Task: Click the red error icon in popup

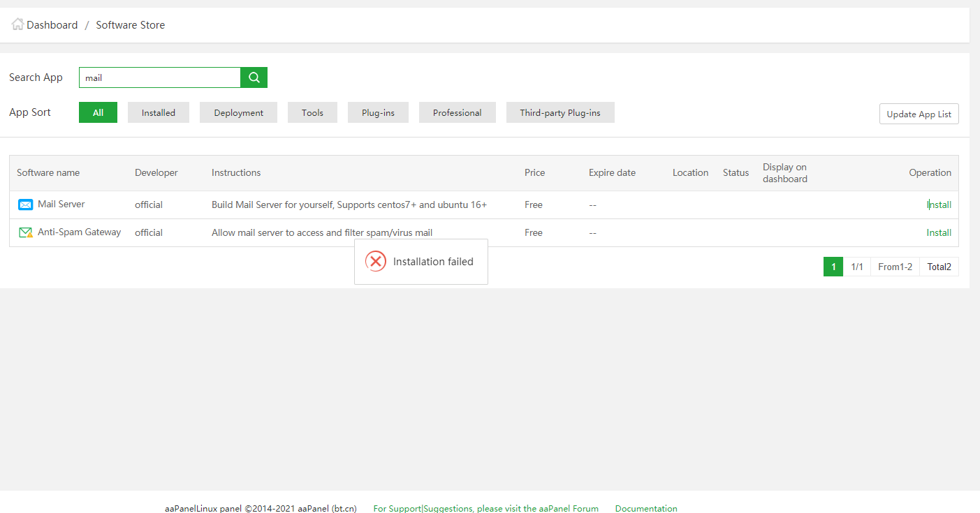Action: [x=376, y=262]
